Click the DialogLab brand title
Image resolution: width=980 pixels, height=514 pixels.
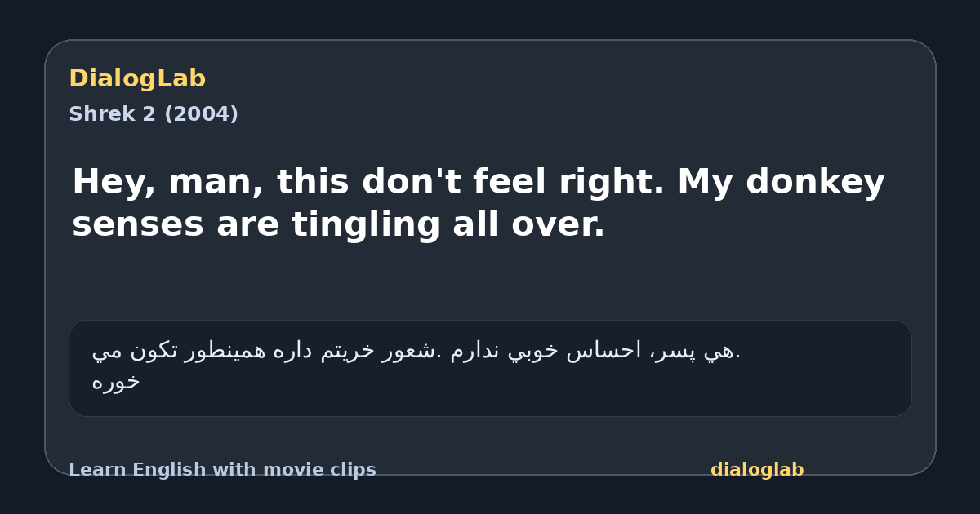tap(137, 79)
